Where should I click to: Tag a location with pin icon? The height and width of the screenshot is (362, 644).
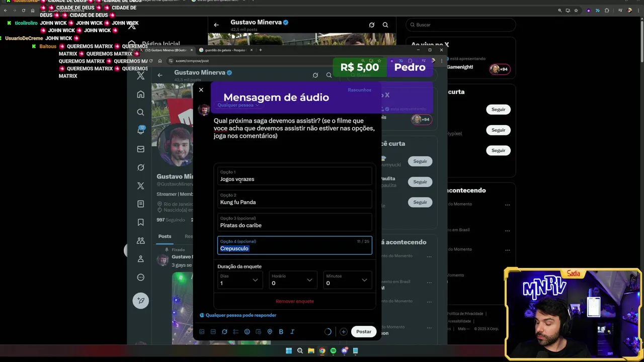point(270,332)
